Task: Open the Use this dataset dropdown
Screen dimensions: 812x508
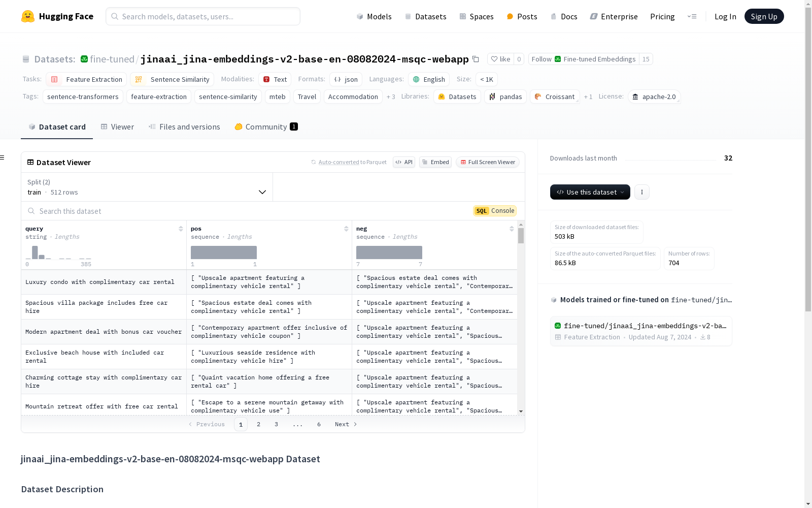Action: pyautogui.click(x=590, y=192)
